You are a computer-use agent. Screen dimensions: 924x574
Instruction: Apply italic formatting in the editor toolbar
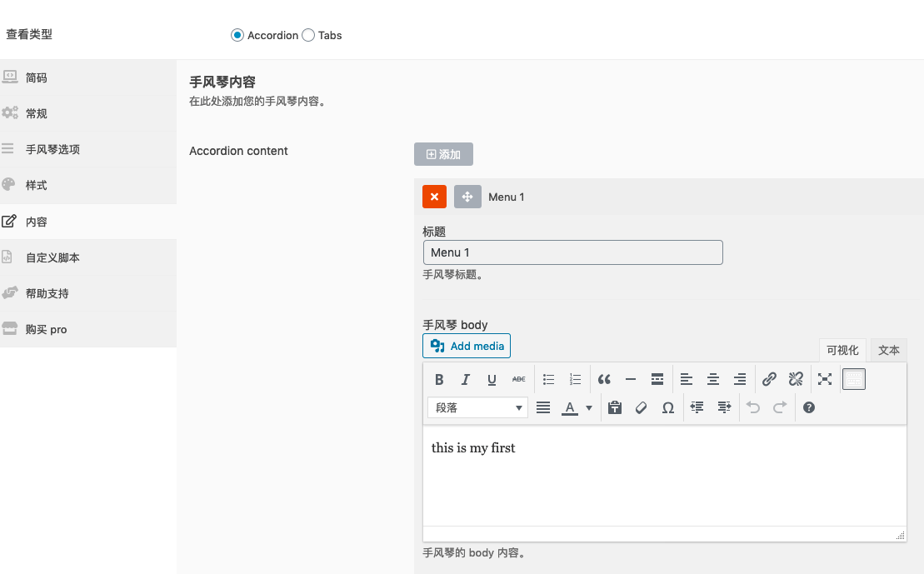pyautogui.click(x=466, y=380)
